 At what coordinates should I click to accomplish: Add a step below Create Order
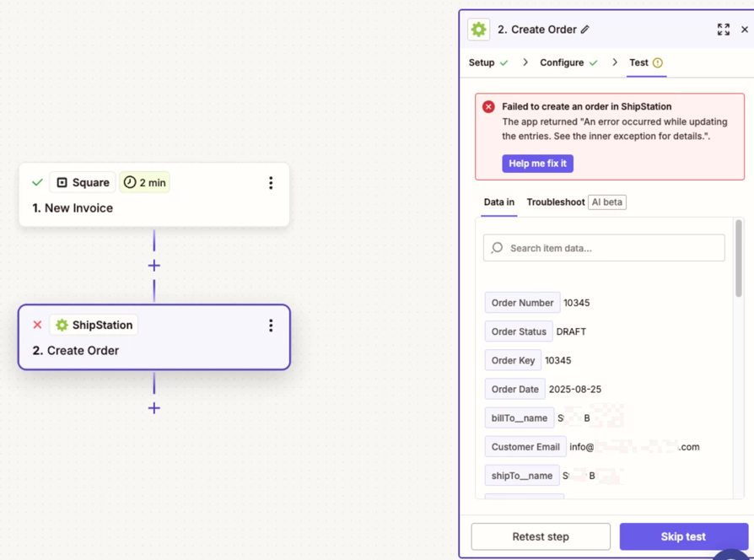154,408
